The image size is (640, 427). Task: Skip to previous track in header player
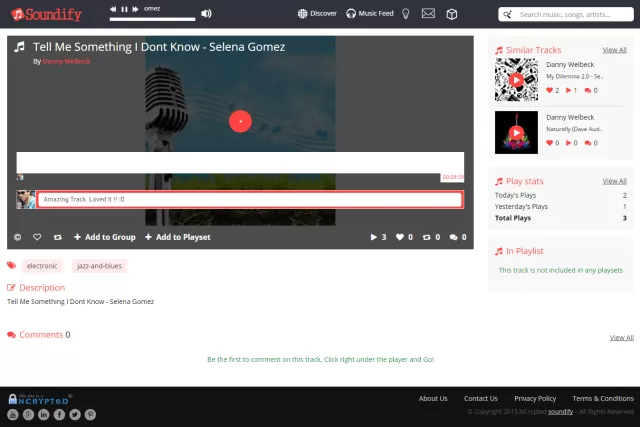(x=113, y=9)
